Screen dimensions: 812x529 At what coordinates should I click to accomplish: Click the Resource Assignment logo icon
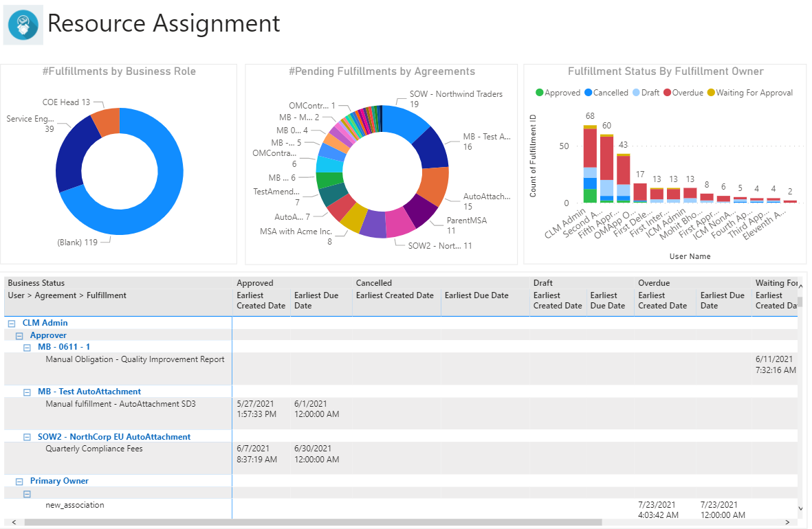click(x=23, y=24)
